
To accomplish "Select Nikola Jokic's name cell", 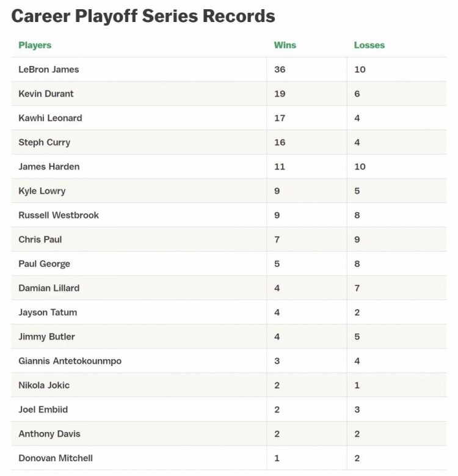I will pos(44,385).
